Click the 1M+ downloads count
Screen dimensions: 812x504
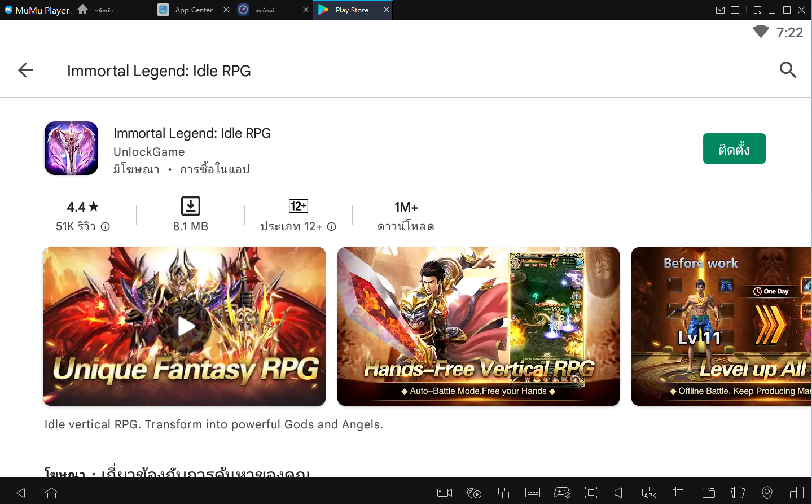pyautogui.click(x=406, y=207)
